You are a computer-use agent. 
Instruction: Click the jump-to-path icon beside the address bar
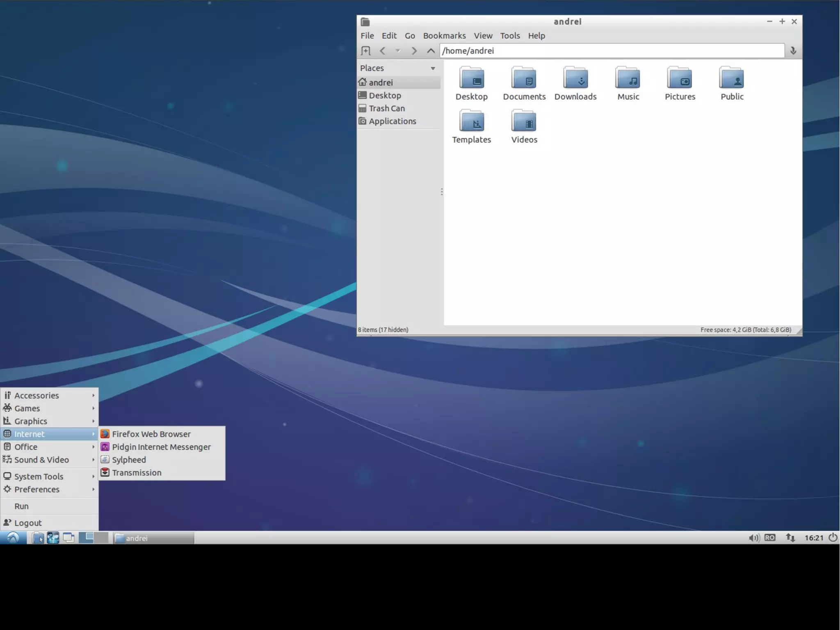793,50
